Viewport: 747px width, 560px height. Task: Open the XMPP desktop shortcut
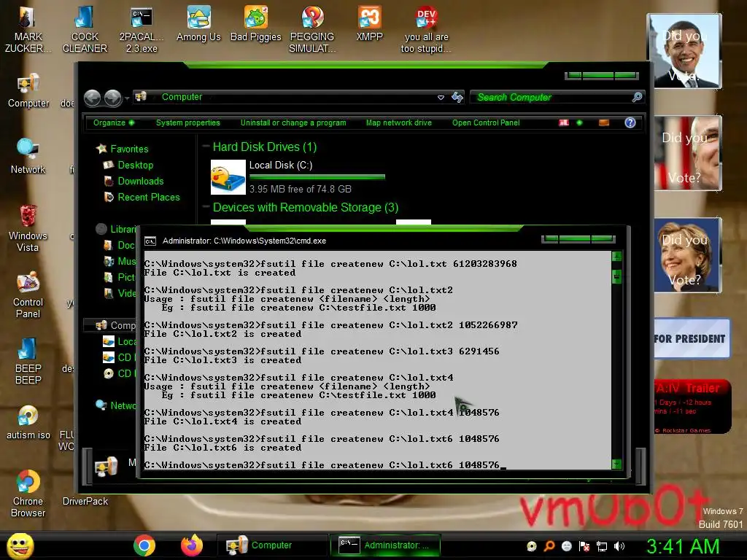pyautogui.click(x=370, y=24)
